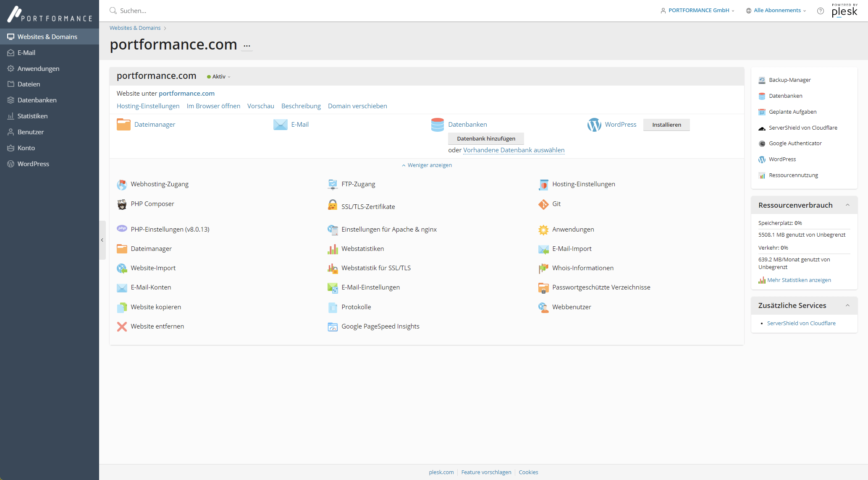Click the Backup-Manager icon in right panel
Viewport: 868px width, 480px height.
762,80
